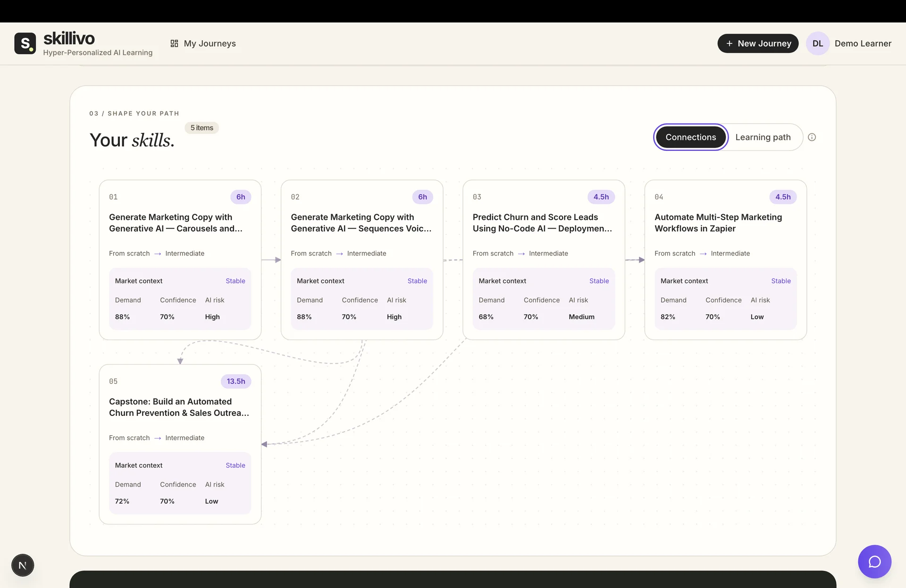Click the Your skills heading

132,140
